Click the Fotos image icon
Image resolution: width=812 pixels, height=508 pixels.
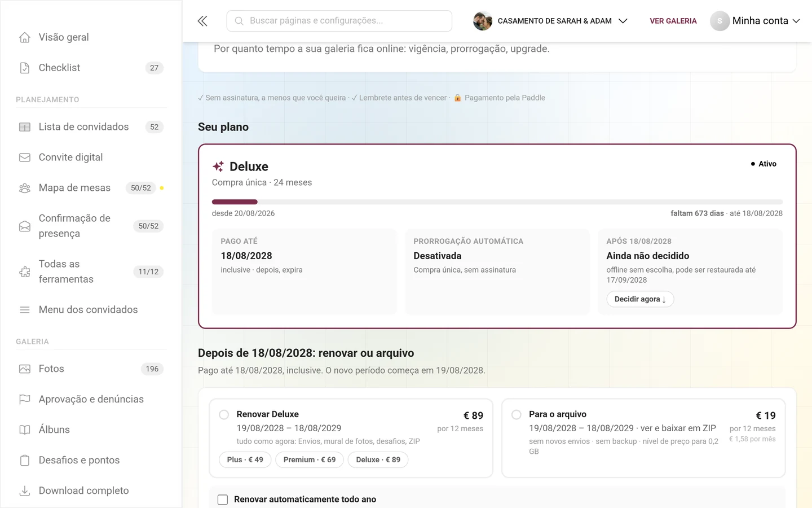[x=25, y=369]
